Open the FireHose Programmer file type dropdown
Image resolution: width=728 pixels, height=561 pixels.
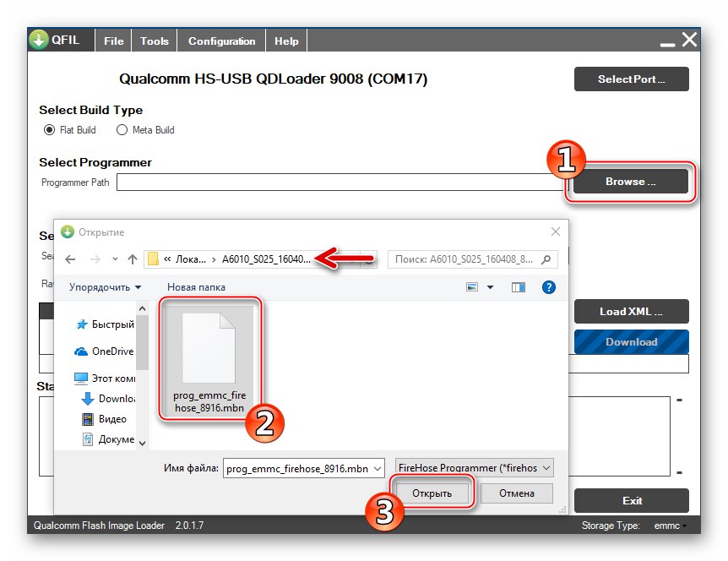click(x=474, y=468)
